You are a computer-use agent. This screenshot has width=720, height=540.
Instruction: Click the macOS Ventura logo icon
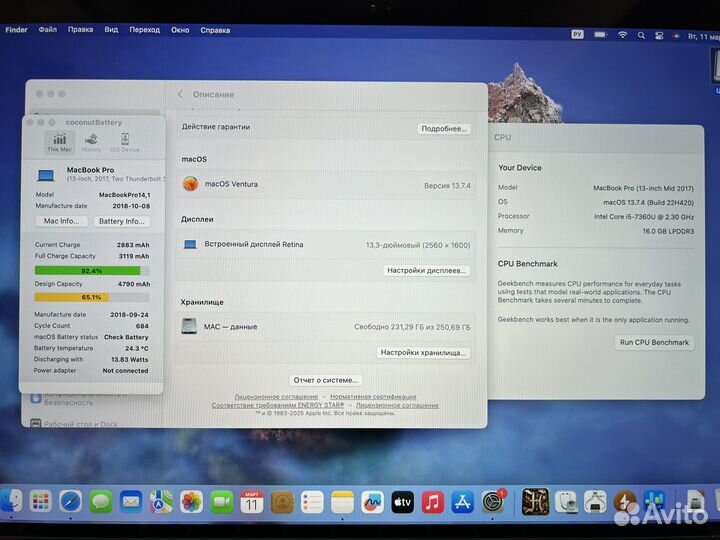pos(190,184)
